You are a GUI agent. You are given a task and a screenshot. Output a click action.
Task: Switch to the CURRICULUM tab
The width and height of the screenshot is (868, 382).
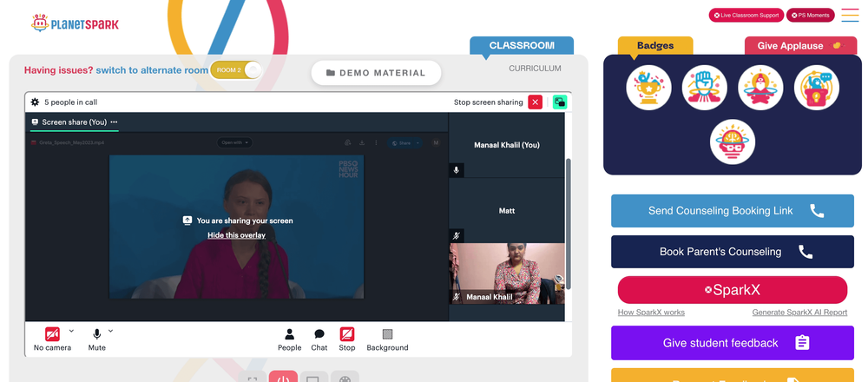click(x=535, y=69)
